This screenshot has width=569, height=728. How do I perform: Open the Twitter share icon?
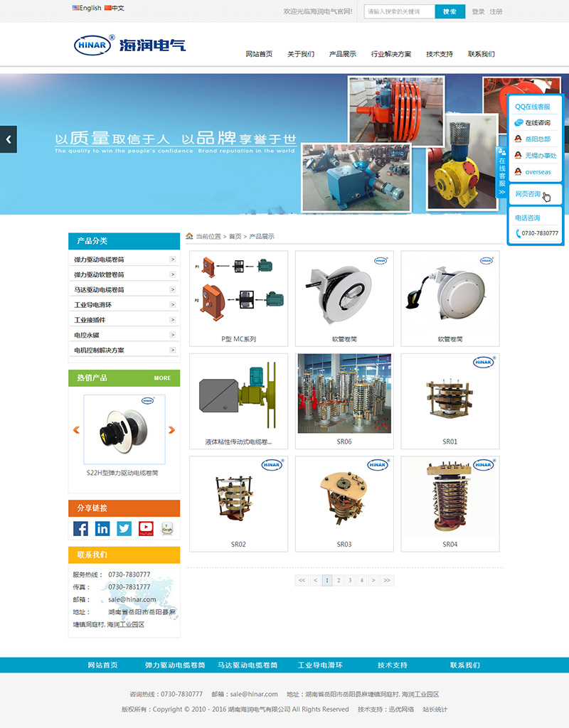click(x=124, y=528)
